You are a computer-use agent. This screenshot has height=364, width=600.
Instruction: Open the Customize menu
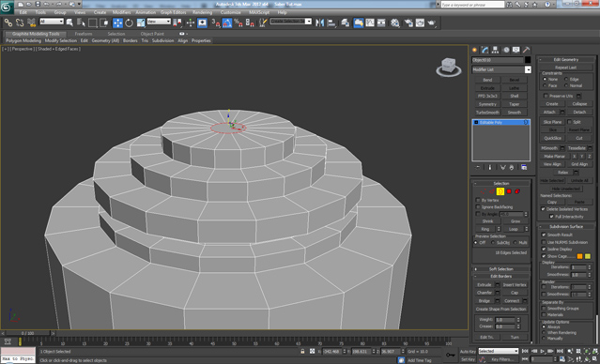231,12
